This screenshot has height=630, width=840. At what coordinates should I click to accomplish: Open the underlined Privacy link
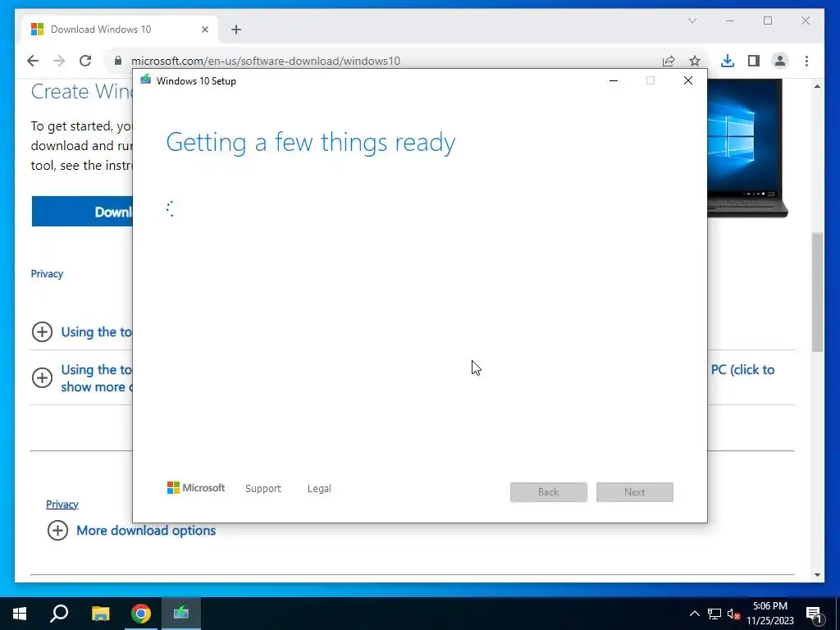(x=62, y=504)
